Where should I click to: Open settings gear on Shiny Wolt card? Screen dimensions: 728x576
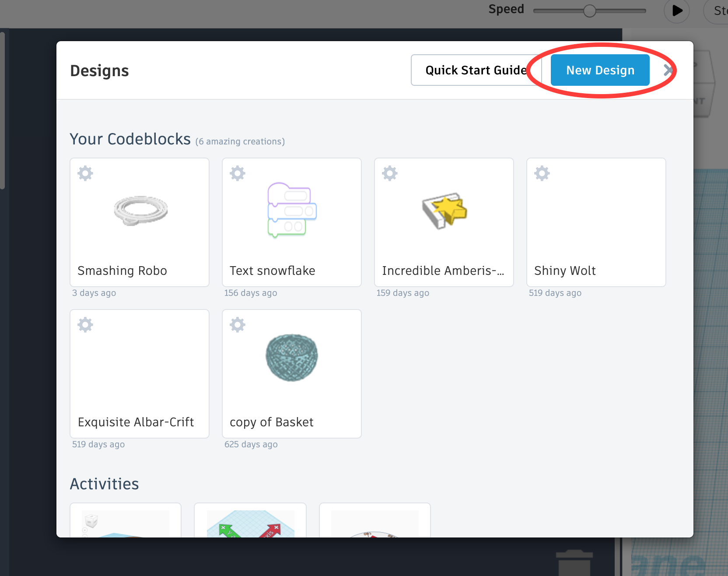tap(542, 173)
